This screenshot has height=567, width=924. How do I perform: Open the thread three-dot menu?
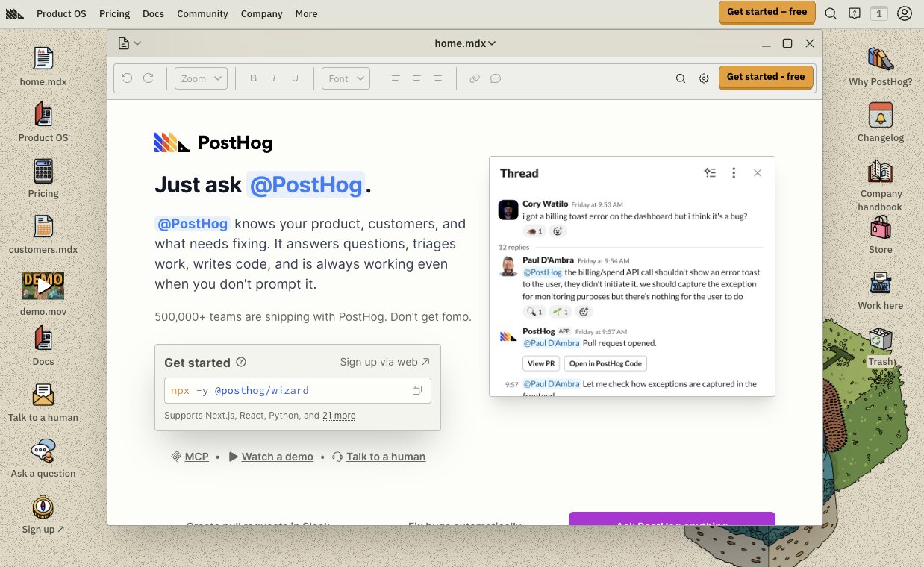click(x=734, y=173)
